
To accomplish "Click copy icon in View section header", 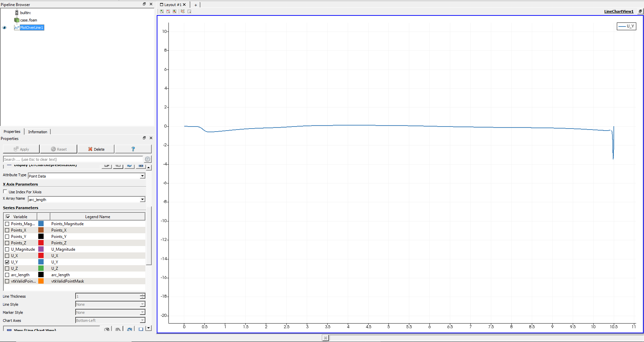I will click(x=107, y=329).
